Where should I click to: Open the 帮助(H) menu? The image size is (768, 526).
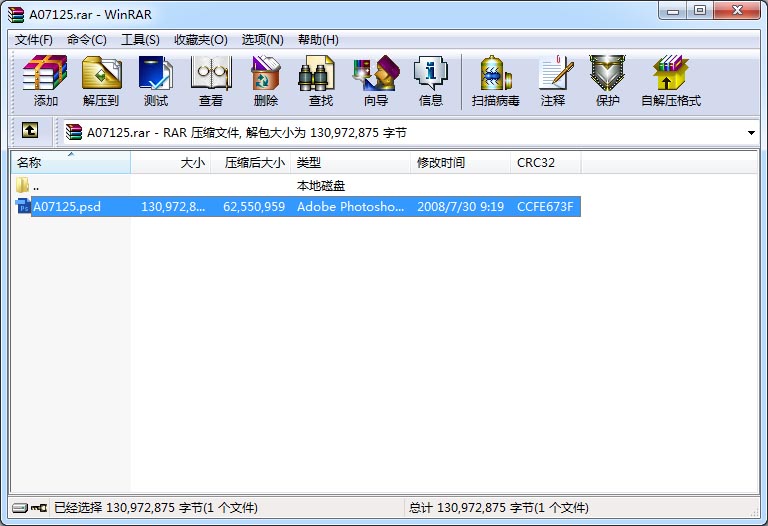pyautogui.click(x=318, y=40)
